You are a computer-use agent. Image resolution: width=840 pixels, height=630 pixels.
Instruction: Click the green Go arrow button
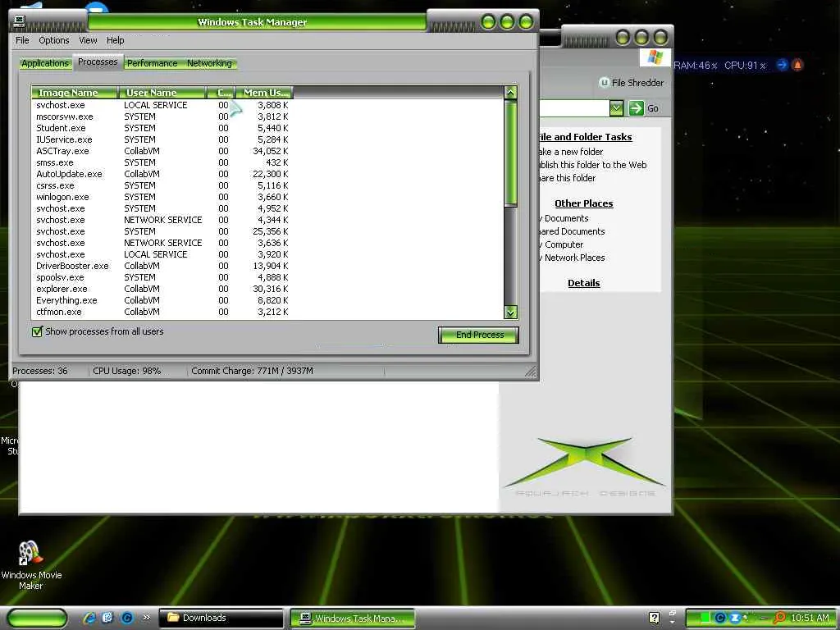pos(636,108)
